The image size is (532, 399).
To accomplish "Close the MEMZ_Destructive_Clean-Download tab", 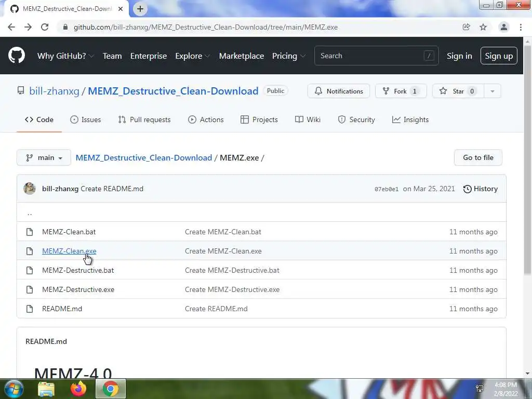I will [121, 9].
